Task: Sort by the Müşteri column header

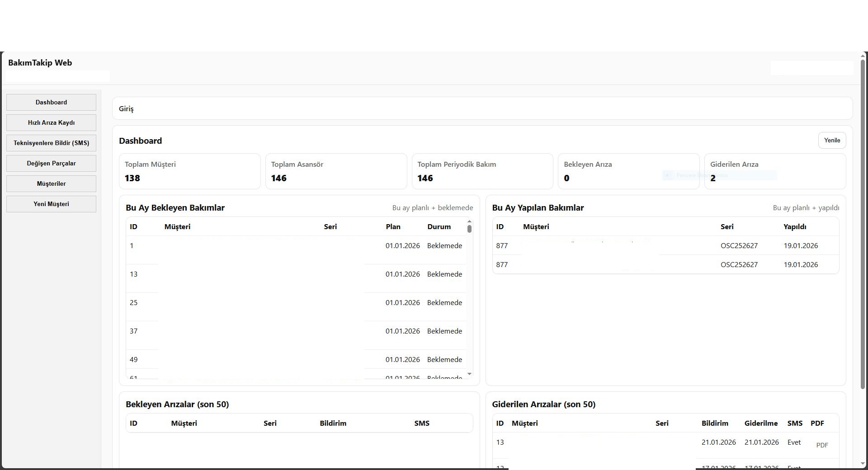Action: click(177, 226)
